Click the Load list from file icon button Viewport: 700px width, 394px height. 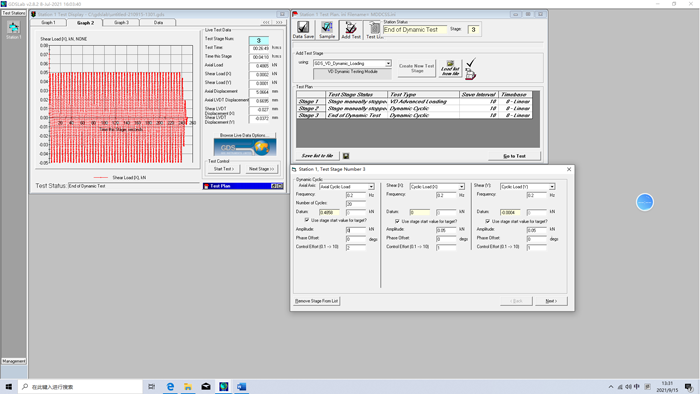pos(450,68)
